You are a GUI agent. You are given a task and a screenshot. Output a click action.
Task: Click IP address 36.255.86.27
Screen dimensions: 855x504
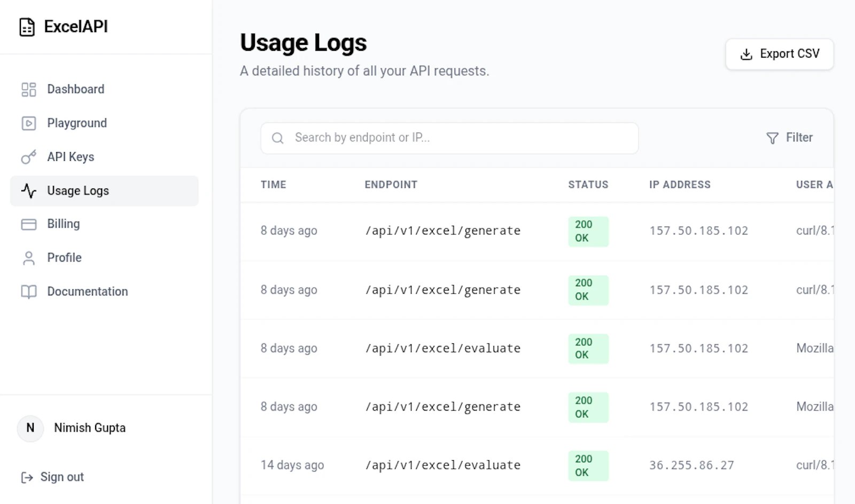pyautogui.click(x=692, y=466)
